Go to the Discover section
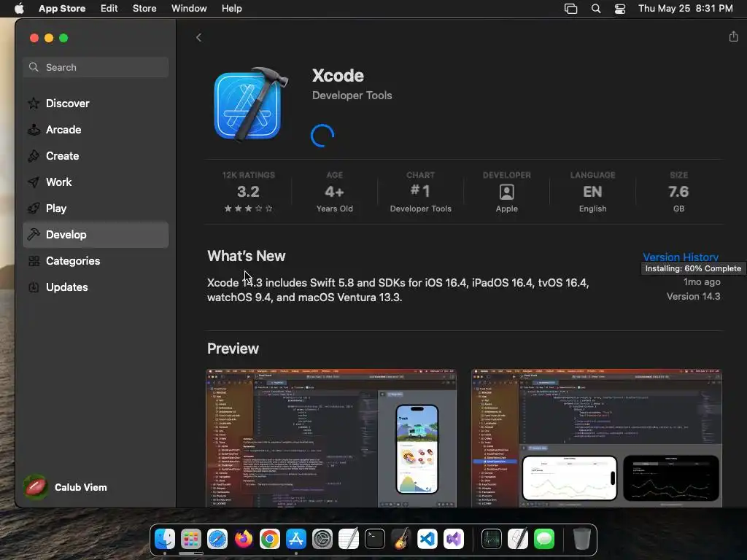This screenshot has width=747, height=560. (x=96, y=104)
